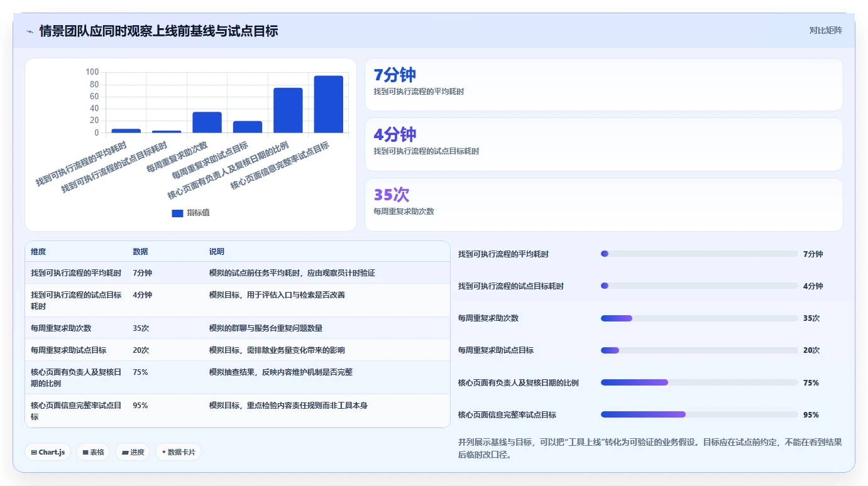The width and height of the screenshot is (868, 486).
Task: Click the 20次 value beside its progress bar
Action: pos(811,350)
